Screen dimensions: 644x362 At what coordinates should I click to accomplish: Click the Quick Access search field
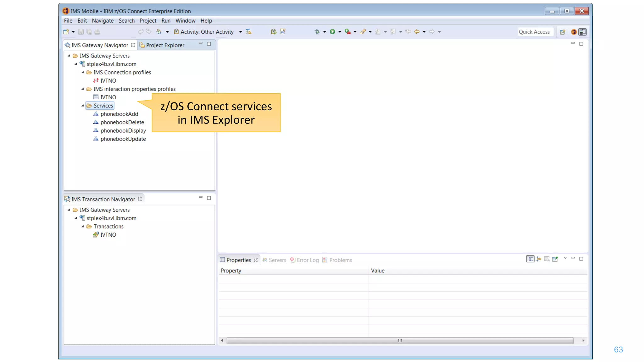pyautogui.click(x=535, y=32)
